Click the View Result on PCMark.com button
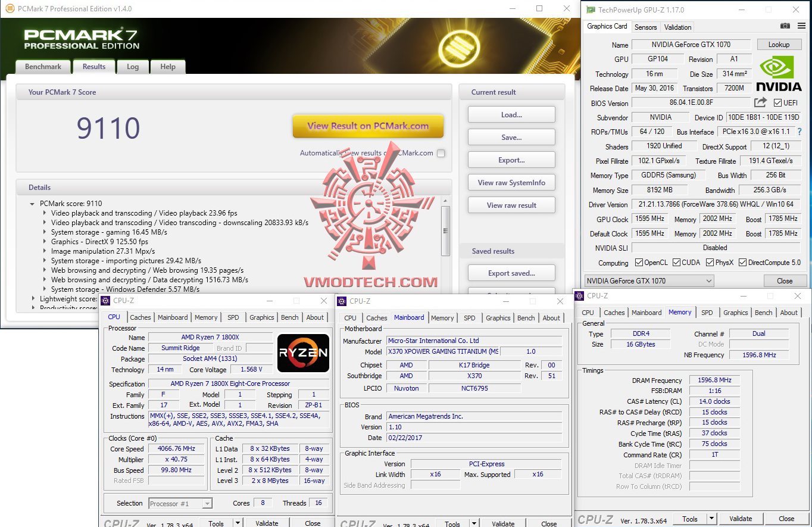812x527 pixels. tap(368, 126)
